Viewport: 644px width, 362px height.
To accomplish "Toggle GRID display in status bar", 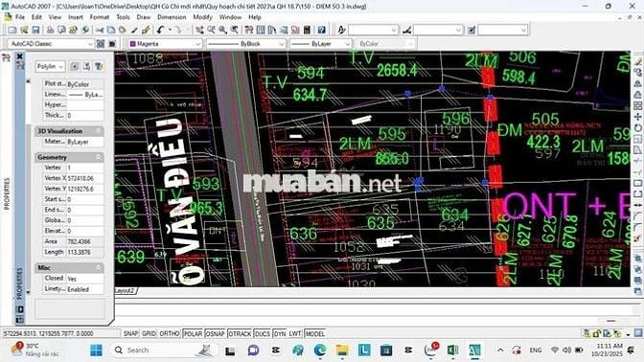I will [x=149, y=333].
